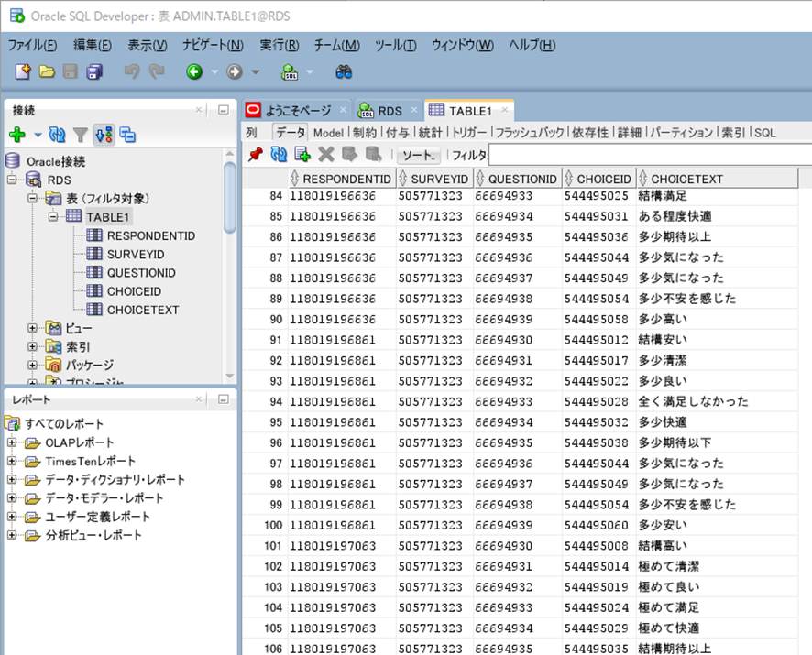Switch to the 制約 tab
812x655 pixels.
[365, 133]
